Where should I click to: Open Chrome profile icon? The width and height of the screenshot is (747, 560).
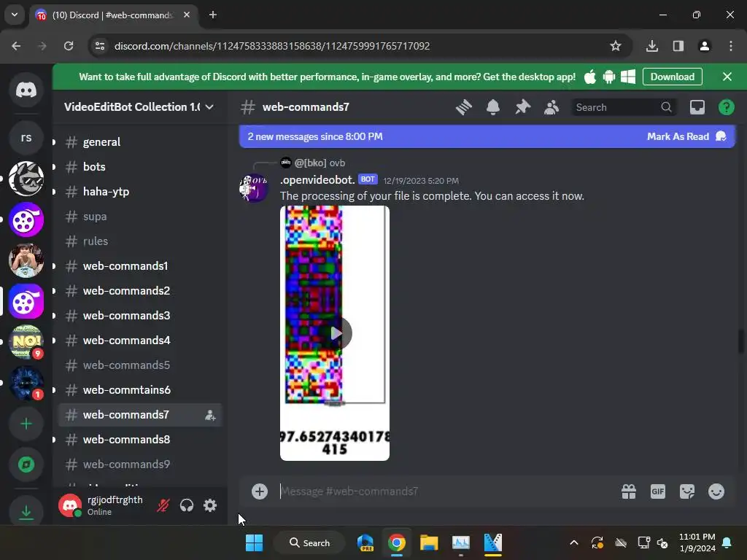point(704,46)
